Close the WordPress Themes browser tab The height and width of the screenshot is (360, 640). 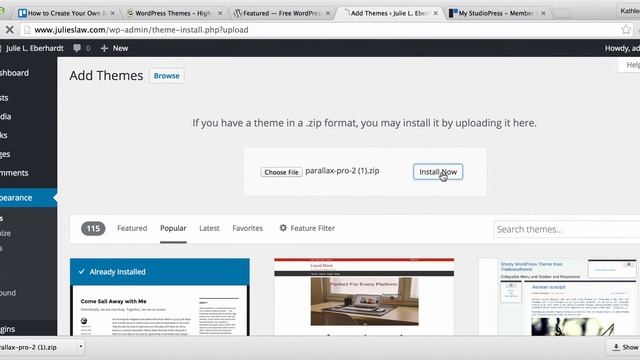pos(220,13)
